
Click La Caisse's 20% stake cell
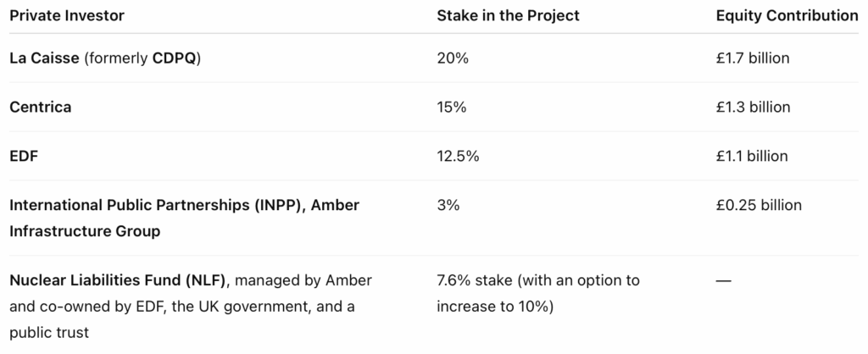pos(451,58)
